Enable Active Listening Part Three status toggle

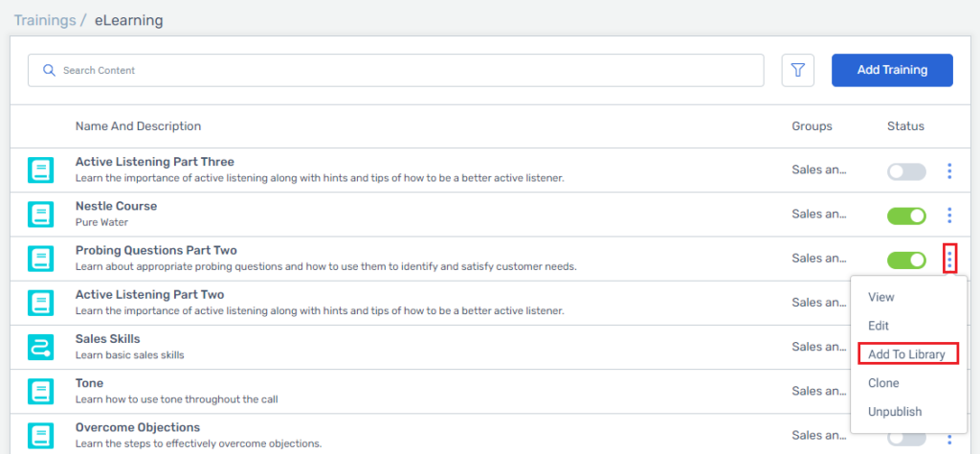906,171
